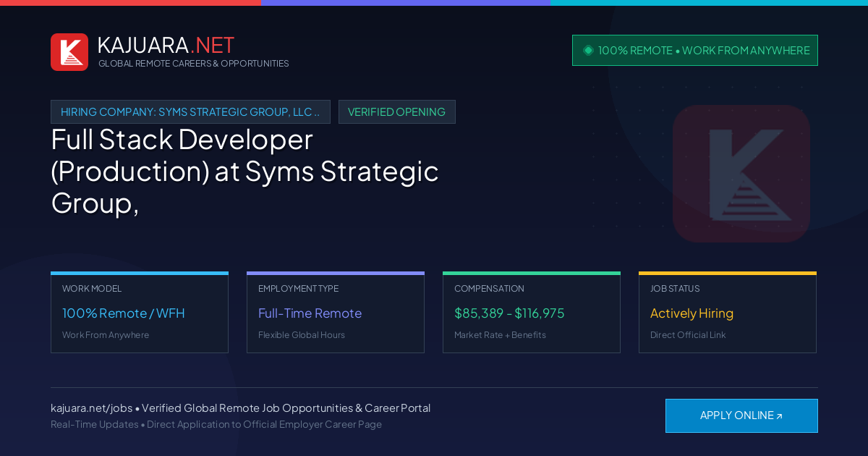This screenshot has width=868, height=456.
Task: Select the 100% Remote Work From Anywhere badge
Action: pos(695,51)
